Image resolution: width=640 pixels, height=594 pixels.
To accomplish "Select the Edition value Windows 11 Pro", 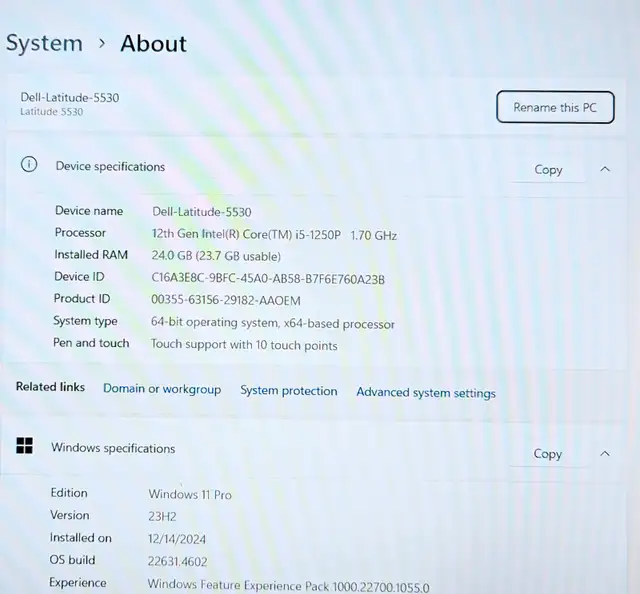I will click(190, 494).
